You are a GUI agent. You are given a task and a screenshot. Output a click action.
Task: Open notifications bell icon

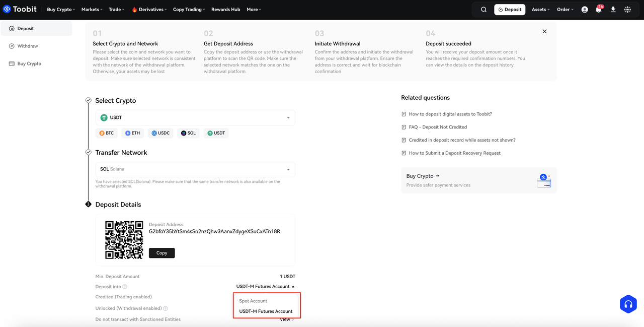pos(599,10)
